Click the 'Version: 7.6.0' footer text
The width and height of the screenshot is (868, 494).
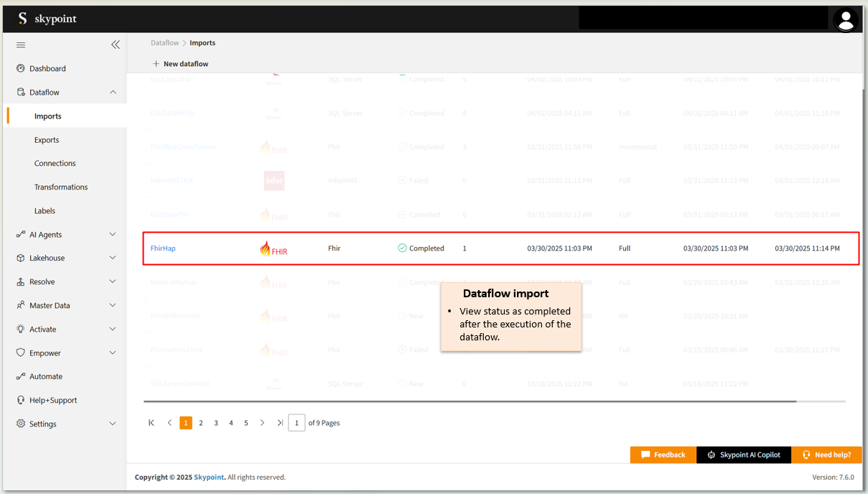coord(833,477)
